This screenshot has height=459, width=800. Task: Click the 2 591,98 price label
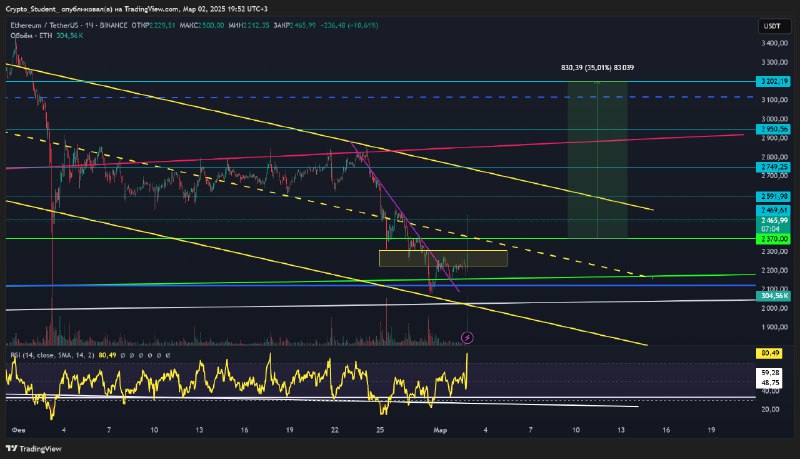pos(773,196)
